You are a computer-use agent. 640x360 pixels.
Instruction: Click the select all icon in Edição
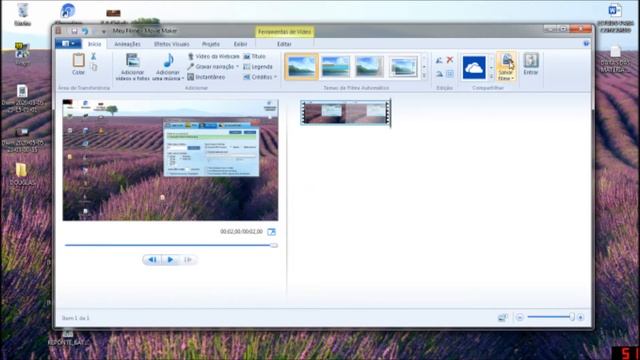pyautogui.click(x=450, y=74)
